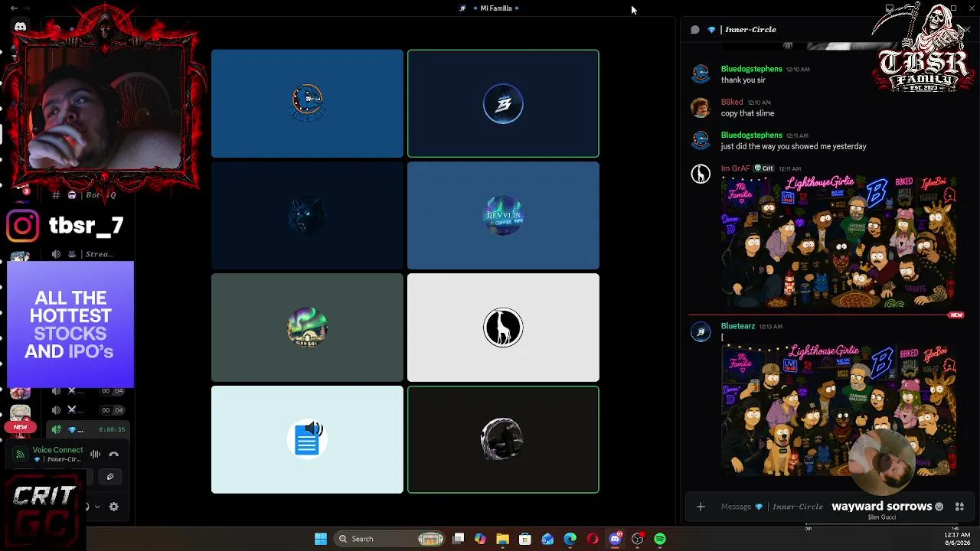Open Spotify from the taskbar

(x=660, y=539)
